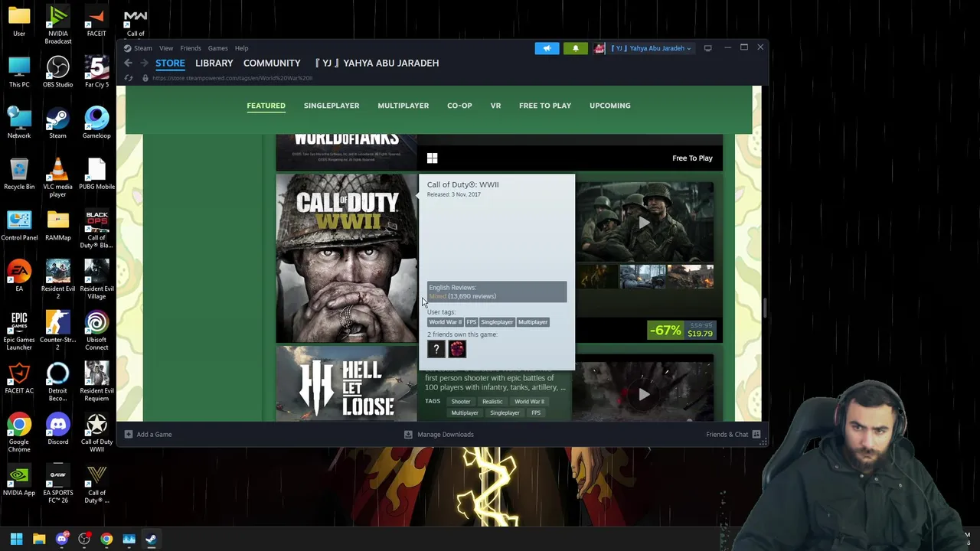This screenshot has width=980, height=551.
Task: Click Manage Downloads link text
Action: click(446, 435)
